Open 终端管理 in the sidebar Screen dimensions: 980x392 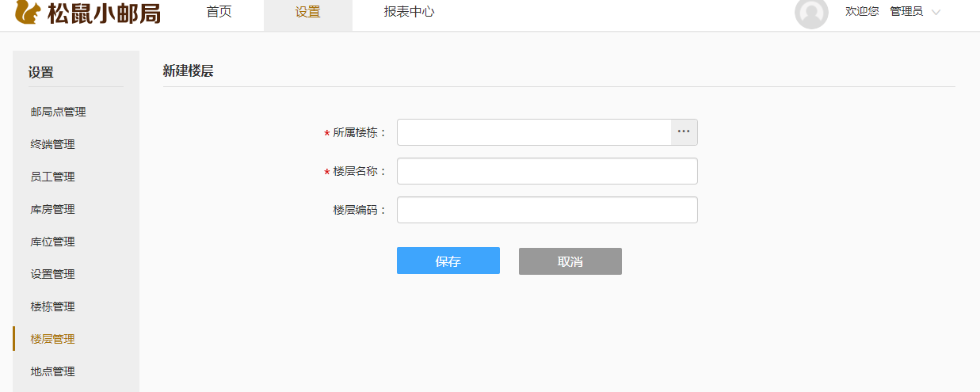[x=52, y=144]
